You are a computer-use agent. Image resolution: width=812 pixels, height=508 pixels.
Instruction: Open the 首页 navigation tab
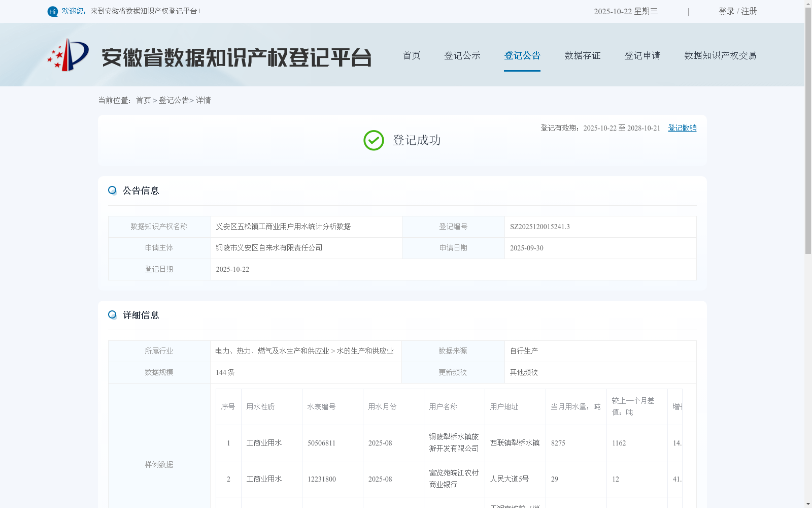(412, 55)
